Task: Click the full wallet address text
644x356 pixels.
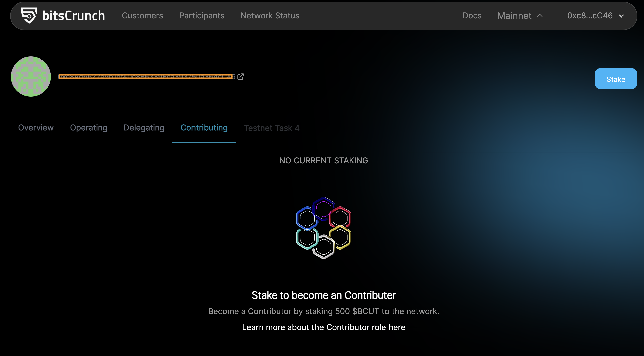Action: (x=147, y=77)
